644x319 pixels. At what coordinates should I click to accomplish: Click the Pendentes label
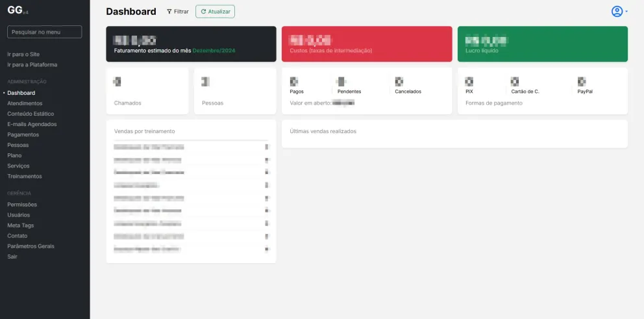tap(349, 92)
